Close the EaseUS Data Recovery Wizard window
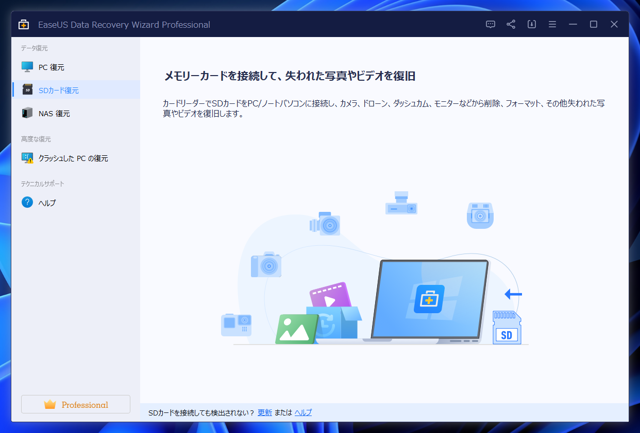Image resolution: width=640 pixels, height=433 pixels. click(614, 24)
